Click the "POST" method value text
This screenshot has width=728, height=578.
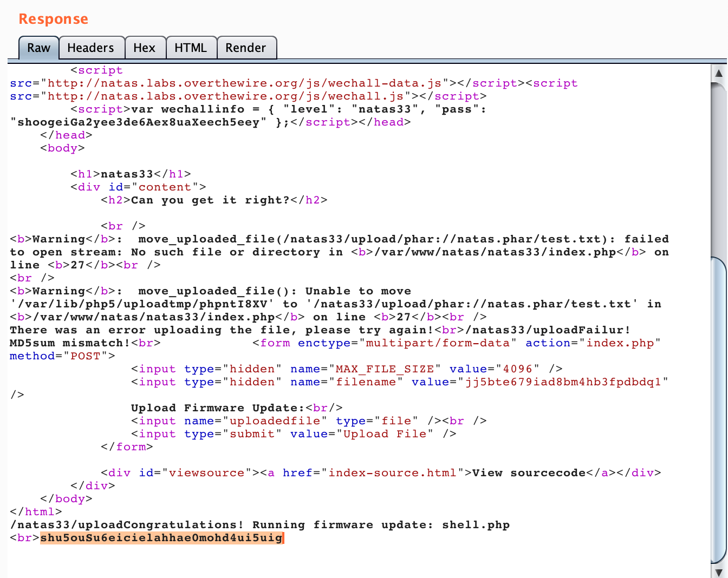click(x=86, y=356)
